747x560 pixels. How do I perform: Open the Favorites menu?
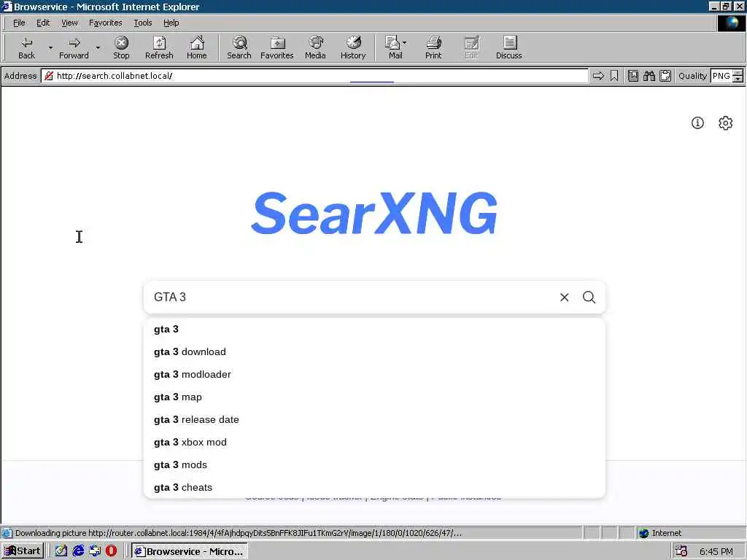105,23
